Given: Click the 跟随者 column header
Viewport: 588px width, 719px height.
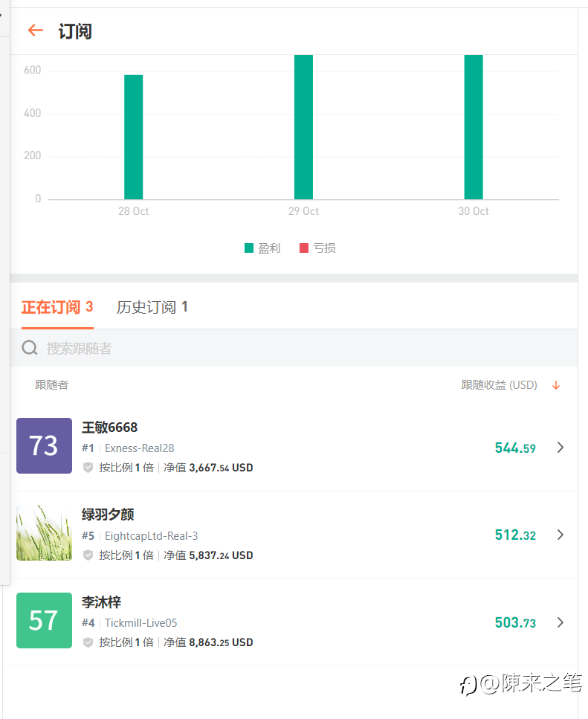Looking at the screenshot, I should tap(52, 384).
